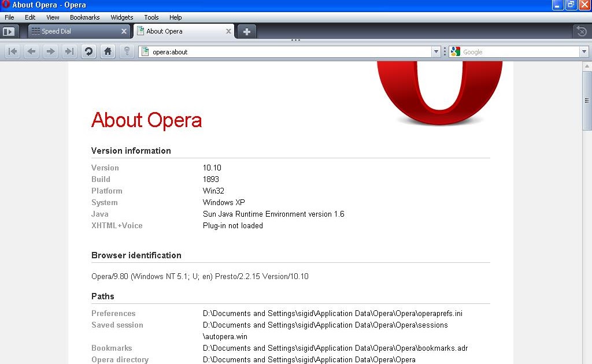The image size is (592, 364).
Task: Click the About Opera heading
Action: click(x=146, y=120)
